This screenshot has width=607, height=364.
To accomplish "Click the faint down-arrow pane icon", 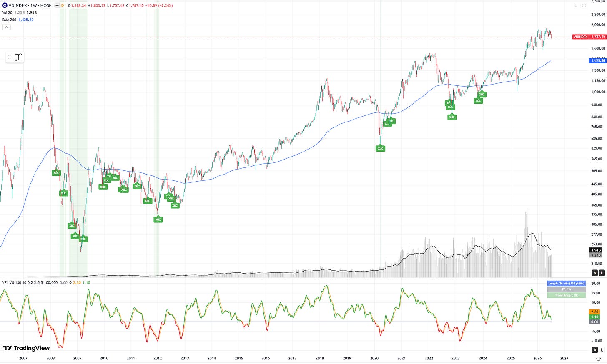I will tap(576, 5).
